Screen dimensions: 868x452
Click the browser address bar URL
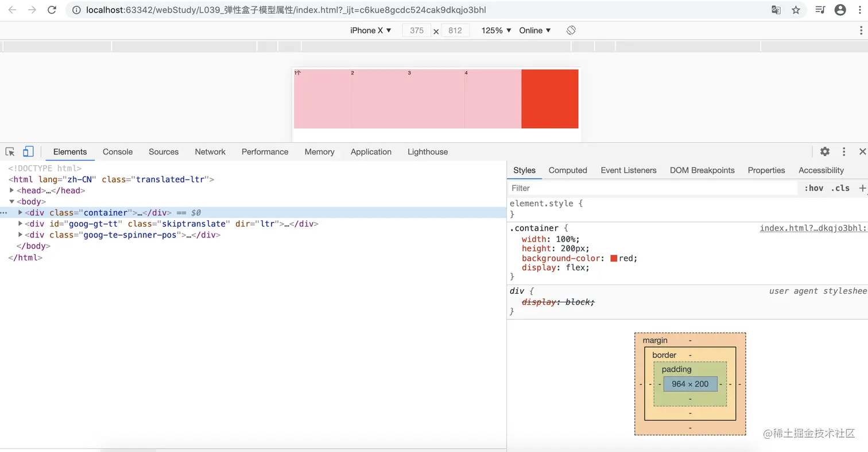tap(286, 10)
